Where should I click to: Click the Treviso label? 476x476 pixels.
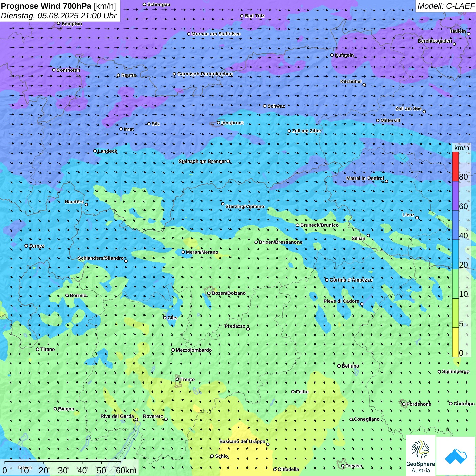(x=354, y=466)
